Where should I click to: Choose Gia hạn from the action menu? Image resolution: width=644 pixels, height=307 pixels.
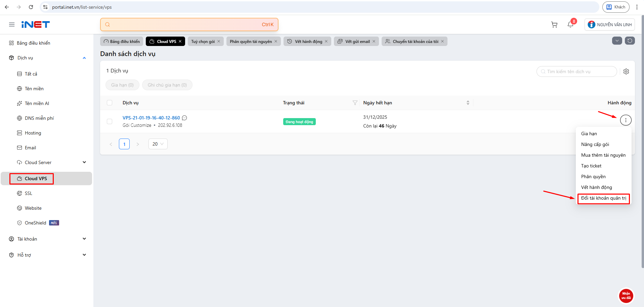point(604,134)
